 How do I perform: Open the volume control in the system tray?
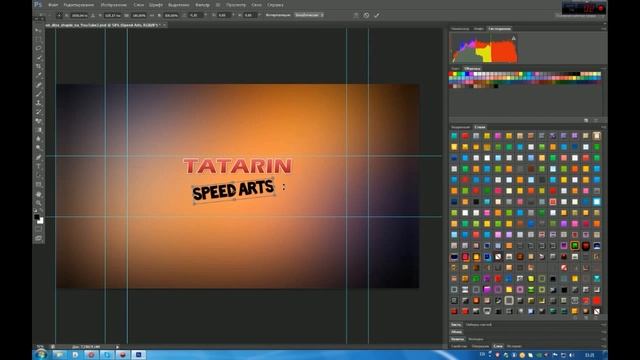point(571,355)
